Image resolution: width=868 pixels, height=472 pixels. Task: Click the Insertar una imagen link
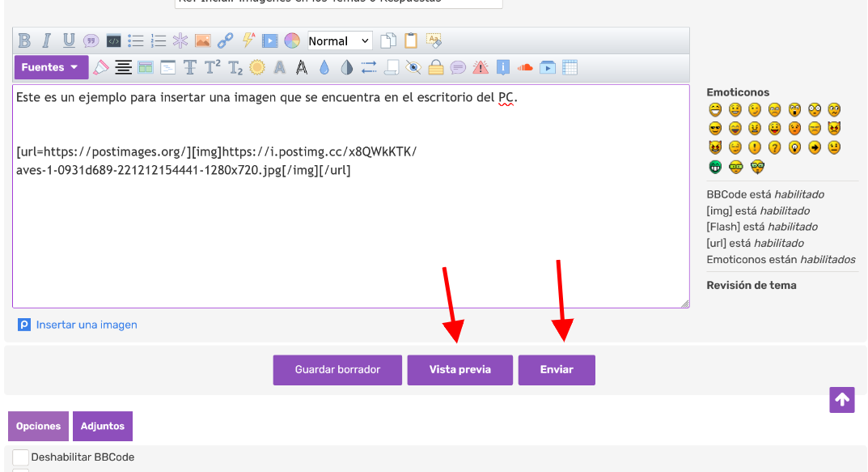(87, 325)
